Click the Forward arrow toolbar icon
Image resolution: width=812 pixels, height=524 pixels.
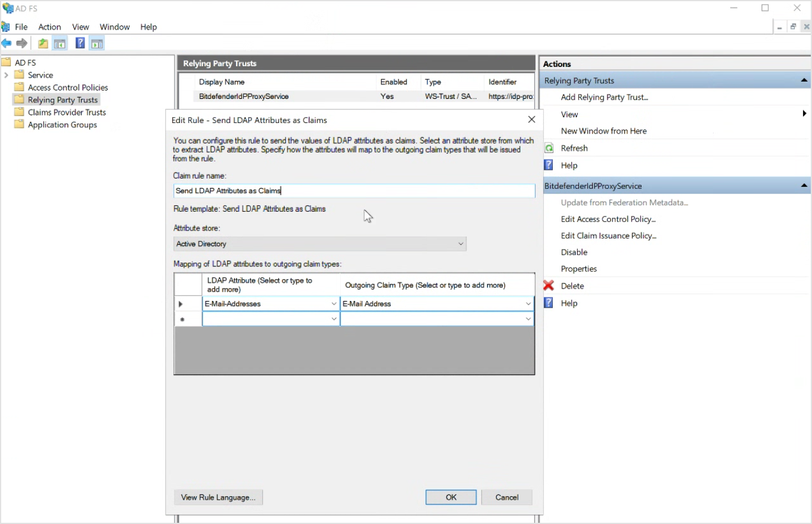click(x=22, y=43)
